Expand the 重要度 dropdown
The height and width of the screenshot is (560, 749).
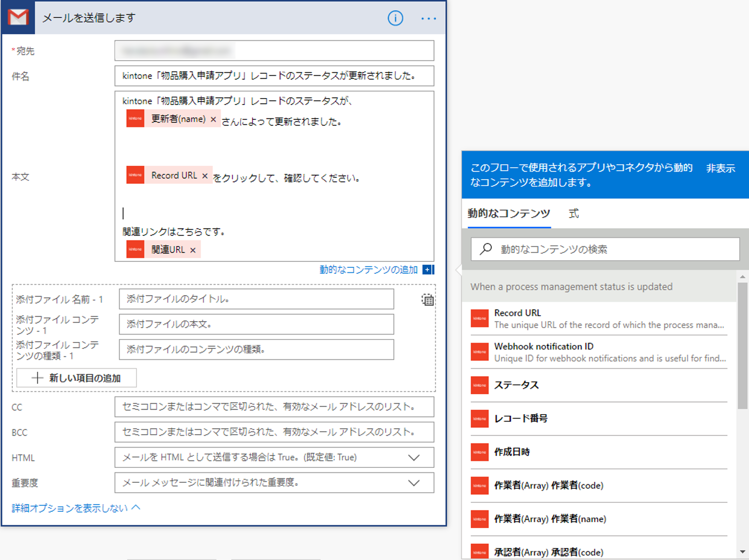pos(414,483)
